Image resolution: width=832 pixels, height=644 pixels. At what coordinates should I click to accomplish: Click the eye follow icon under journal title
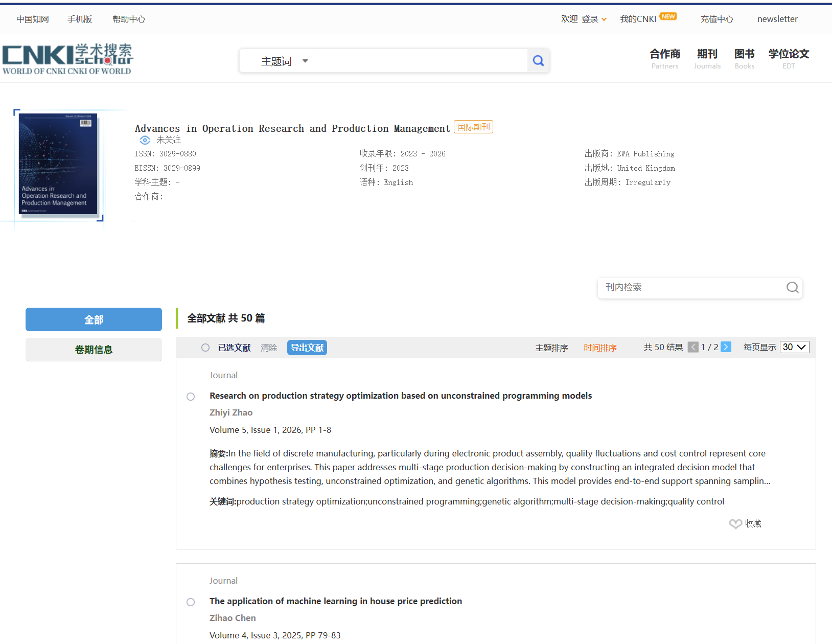click(145, 140)
